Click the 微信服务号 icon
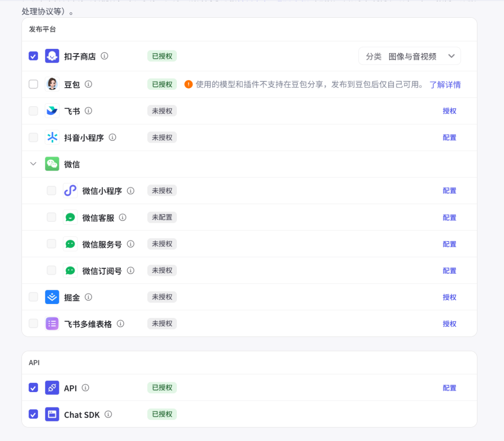 point(70,244)
